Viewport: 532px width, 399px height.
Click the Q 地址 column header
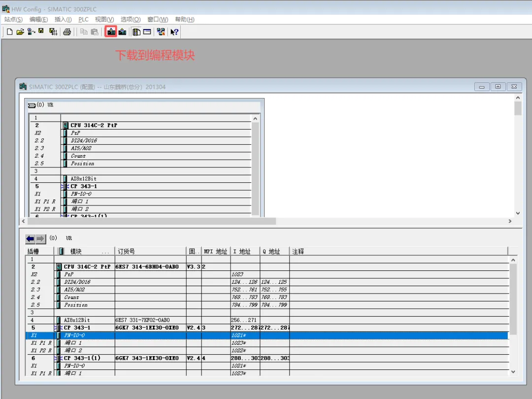(274, 251)
